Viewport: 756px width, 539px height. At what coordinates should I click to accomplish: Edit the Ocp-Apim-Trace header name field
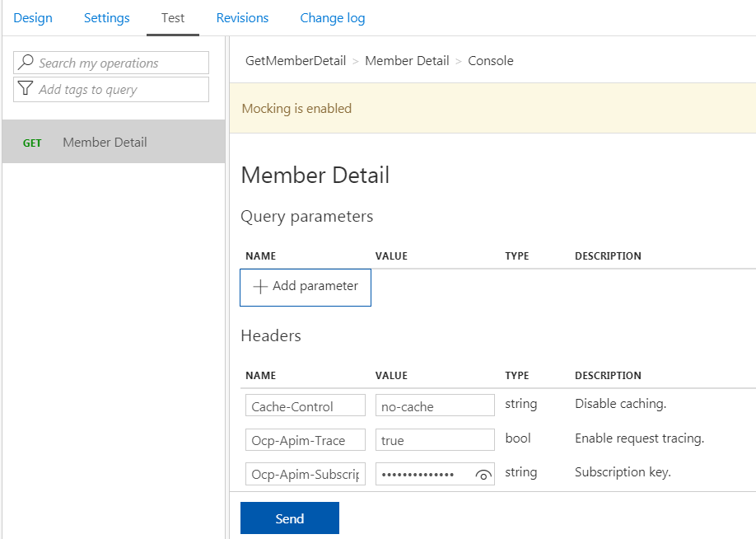coord(306,439)
